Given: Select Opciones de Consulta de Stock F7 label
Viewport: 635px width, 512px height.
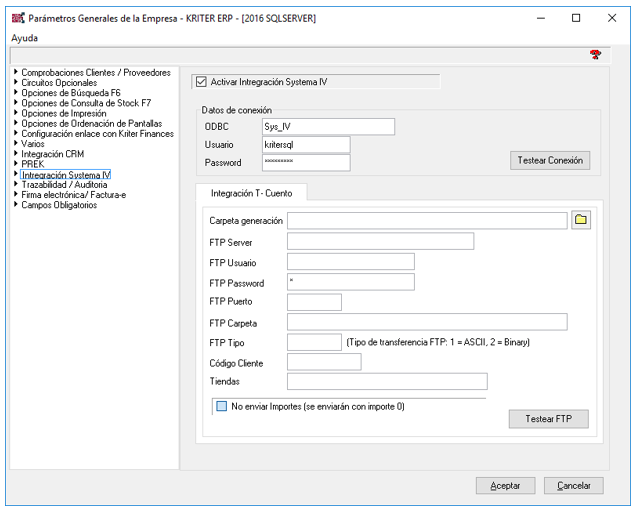Looking at the screenshot, I should [x=86, y=103].
